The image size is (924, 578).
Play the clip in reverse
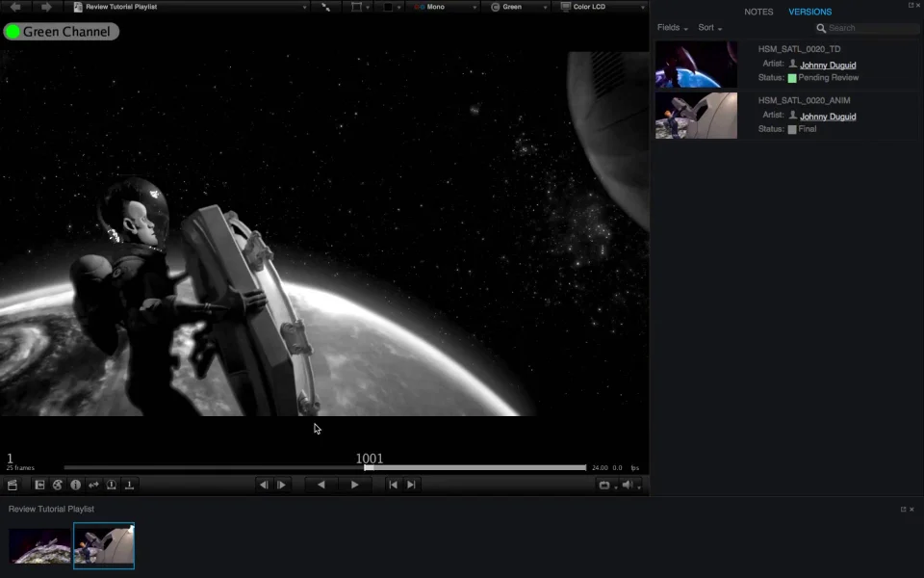click(321, 485)
